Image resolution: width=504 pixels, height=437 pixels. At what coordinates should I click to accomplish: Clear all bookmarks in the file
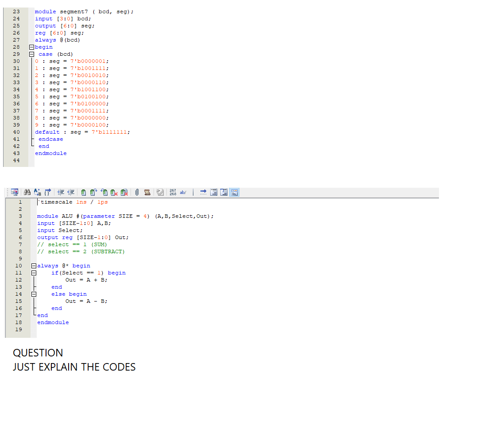coord(124,192)
